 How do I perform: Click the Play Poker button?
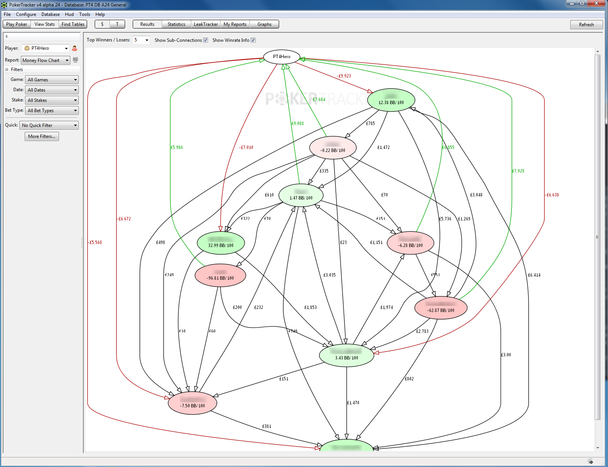[17, 24]
